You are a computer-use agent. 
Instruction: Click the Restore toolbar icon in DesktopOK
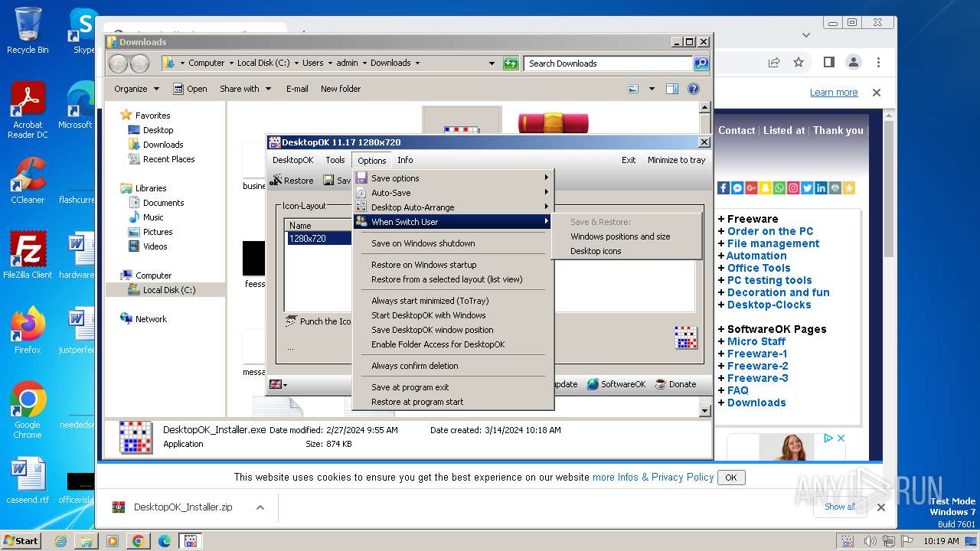point(276,181)
